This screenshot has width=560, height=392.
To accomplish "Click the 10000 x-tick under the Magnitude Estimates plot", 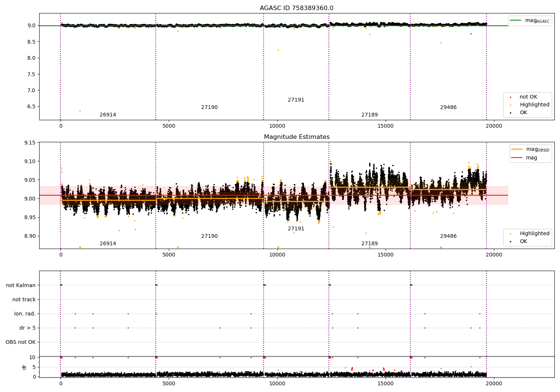I will pyautogui.click(x=277, y=255).
